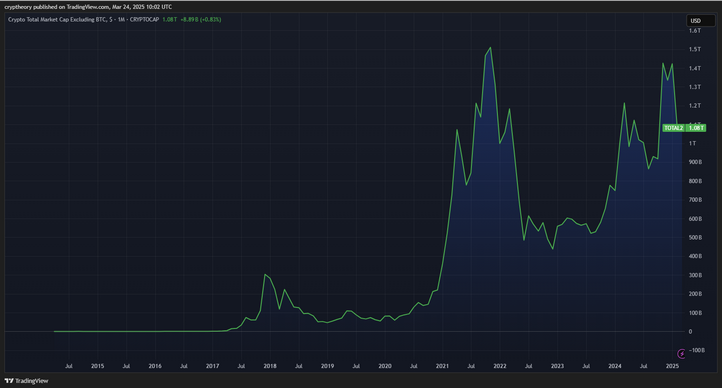Click the 900B price axis label
Viewport: 722px width, 388px height.
(695, 162)
